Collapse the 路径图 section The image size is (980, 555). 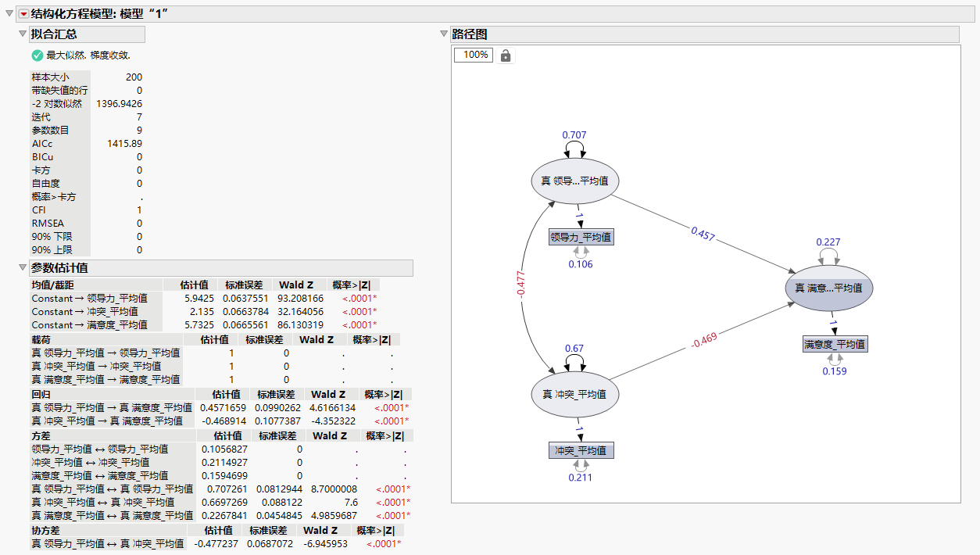click(444, 34)
